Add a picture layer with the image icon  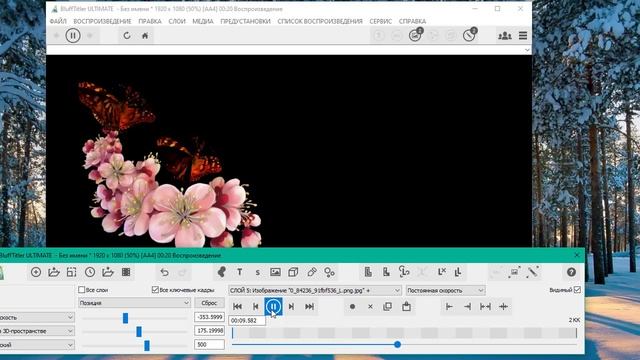(276, 272)
